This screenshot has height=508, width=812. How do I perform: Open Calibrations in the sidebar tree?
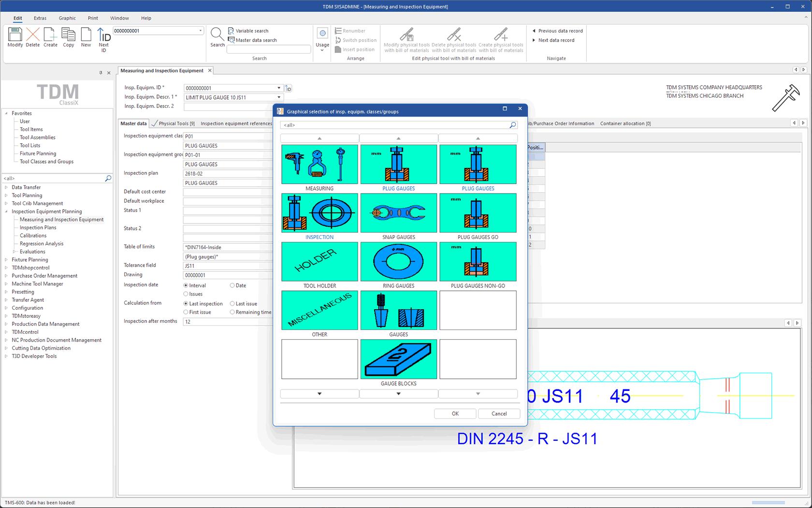pyautogui.click(x=33, y=236)
